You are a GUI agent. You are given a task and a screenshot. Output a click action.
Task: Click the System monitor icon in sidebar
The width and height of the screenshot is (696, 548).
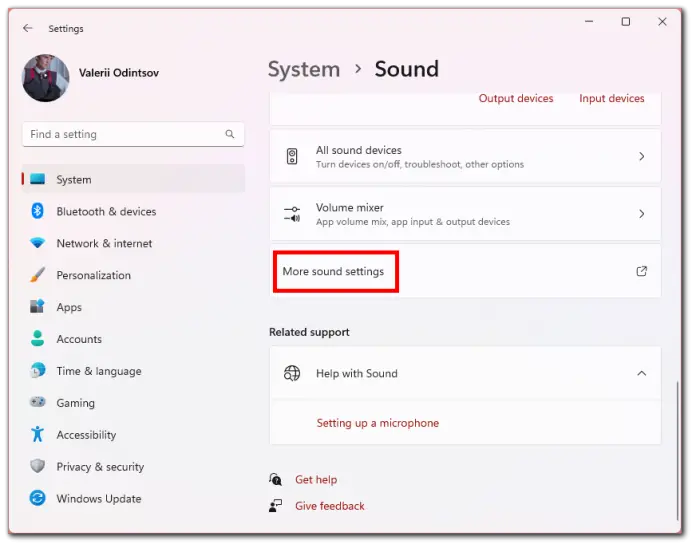[x=38, y=179]
